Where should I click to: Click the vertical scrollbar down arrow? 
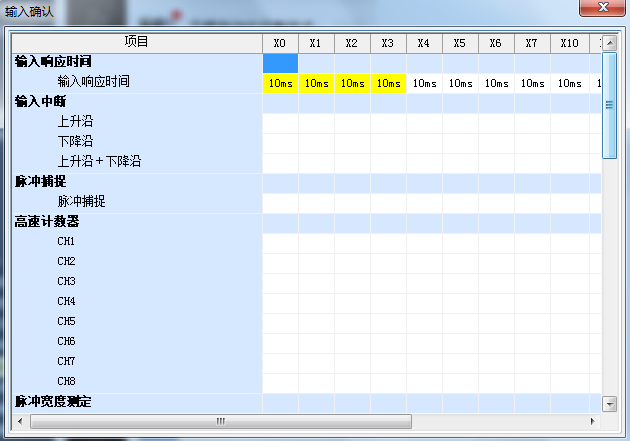(609, 403)
